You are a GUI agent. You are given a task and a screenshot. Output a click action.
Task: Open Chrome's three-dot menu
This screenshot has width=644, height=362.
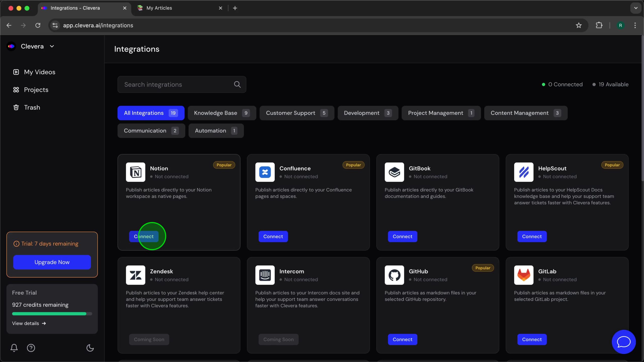tap(635, 25)
